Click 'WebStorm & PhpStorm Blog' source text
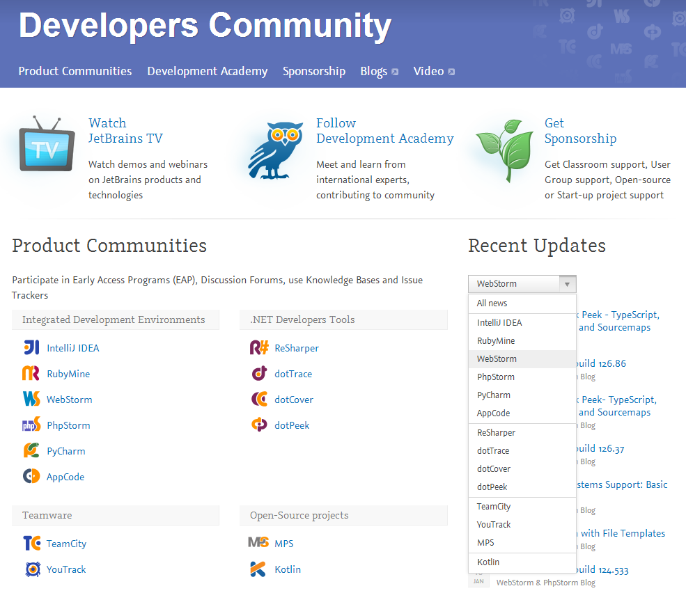The width and height of the screenshot is (686, 616). pos(545,583)
